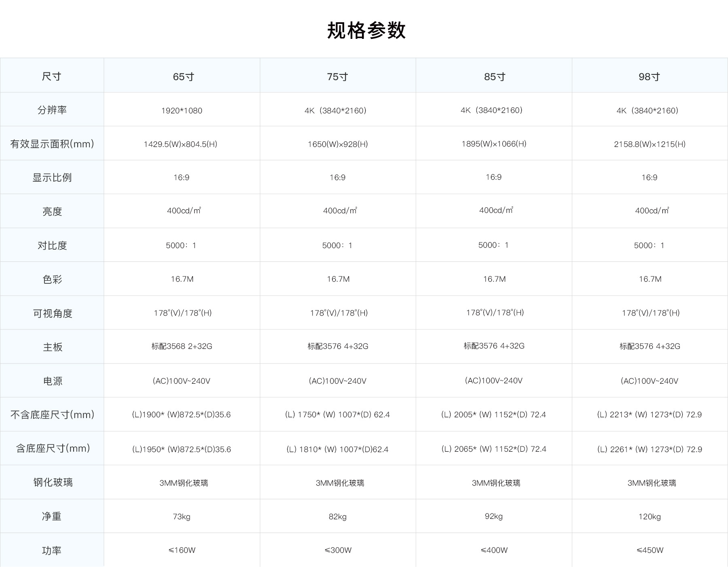Select the (L)1900* (W)872.5*(D)35.6 cell
Image resolution: width=728 pixels, height=567 pixels.
[181, 415]
